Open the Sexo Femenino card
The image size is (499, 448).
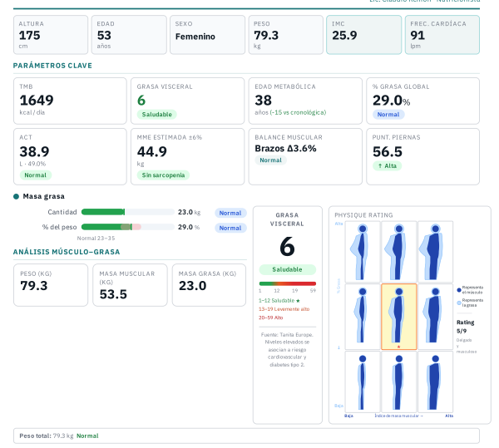207,35
